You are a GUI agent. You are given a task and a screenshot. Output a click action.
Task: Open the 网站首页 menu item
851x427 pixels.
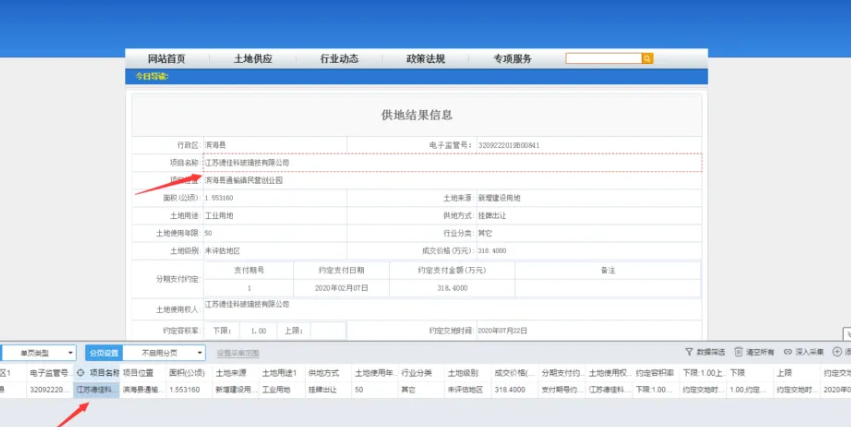click(166, 59)
